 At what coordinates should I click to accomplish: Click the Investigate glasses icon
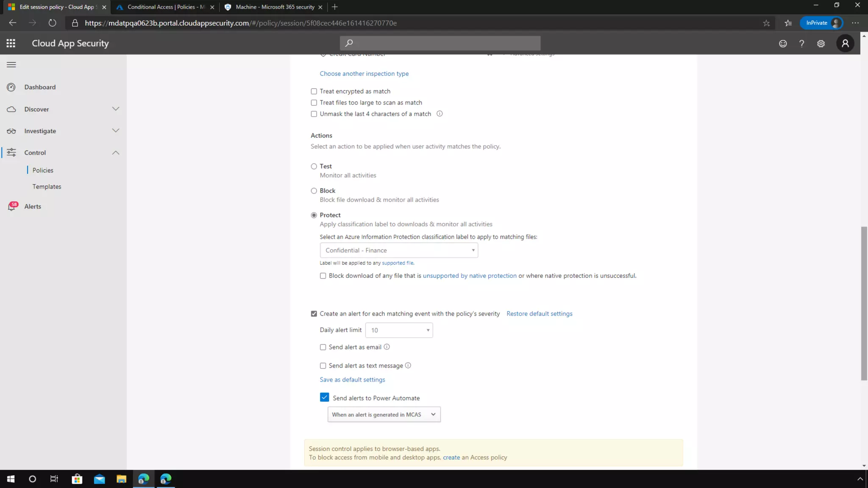point(11,131)
